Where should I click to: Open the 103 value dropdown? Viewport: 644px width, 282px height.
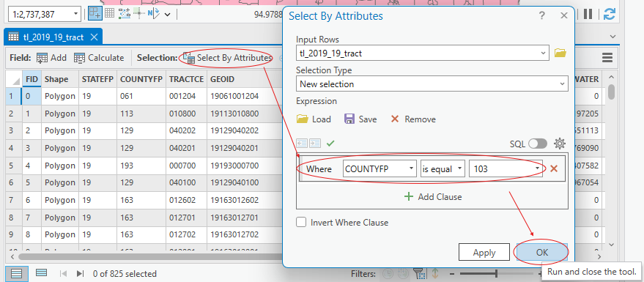(x=537, y=168)
